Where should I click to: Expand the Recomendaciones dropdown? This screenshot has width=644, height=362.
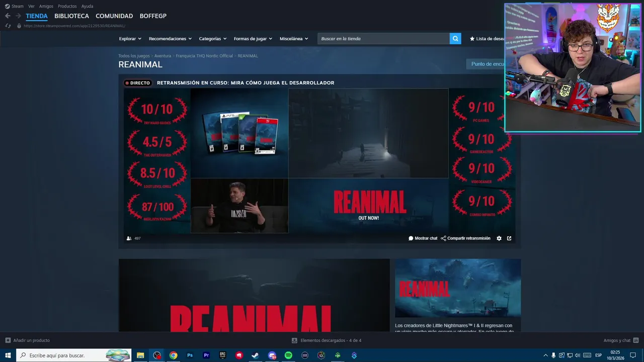(170, 39)
